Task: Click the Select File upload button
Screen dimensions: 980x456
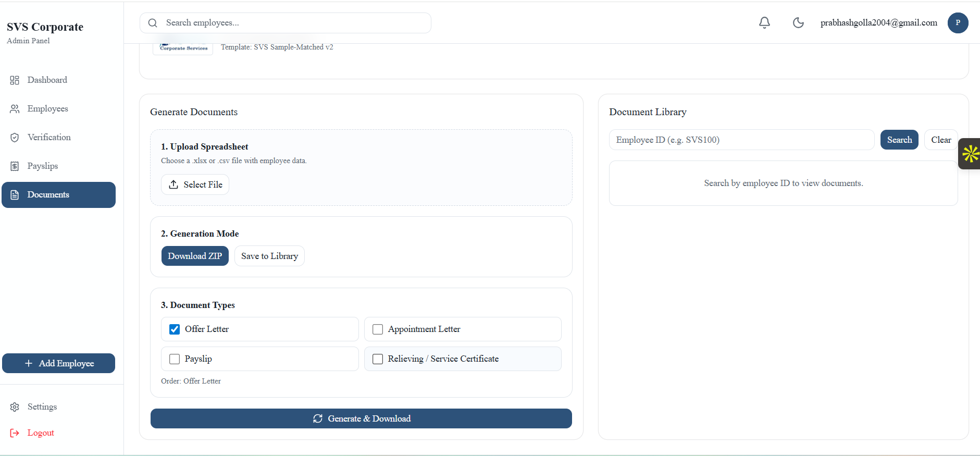Action: tap(195, 184)
